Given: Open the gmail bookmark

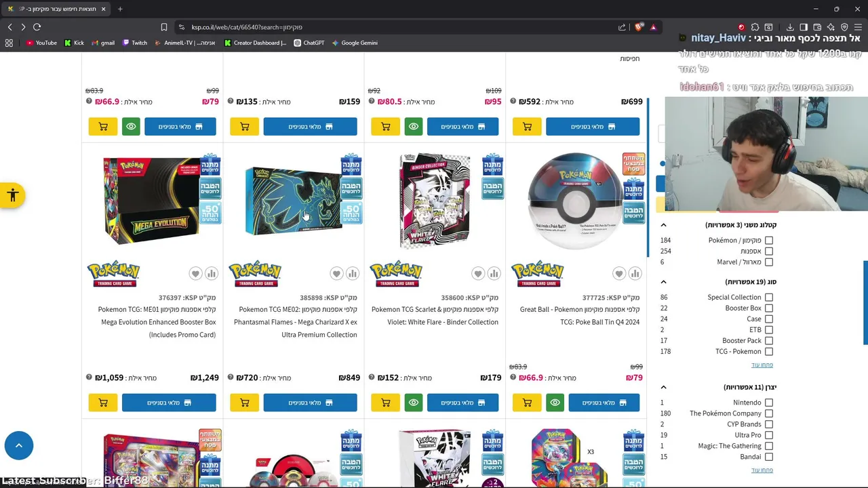Looking at the screenshot, I should click(102, 43).
